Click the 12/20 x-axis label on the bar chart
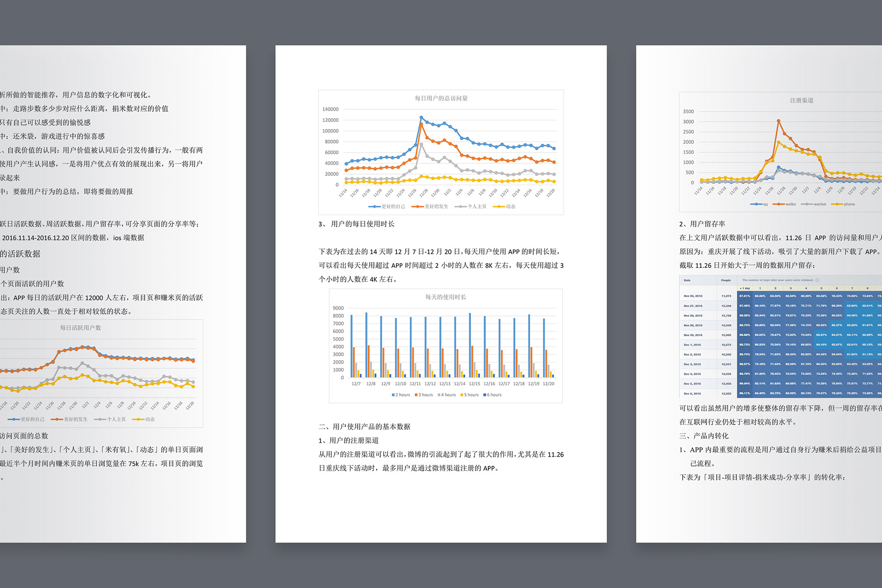Image resolution: width=882 pixels, height=588 pixels. [x=548, y=384]
